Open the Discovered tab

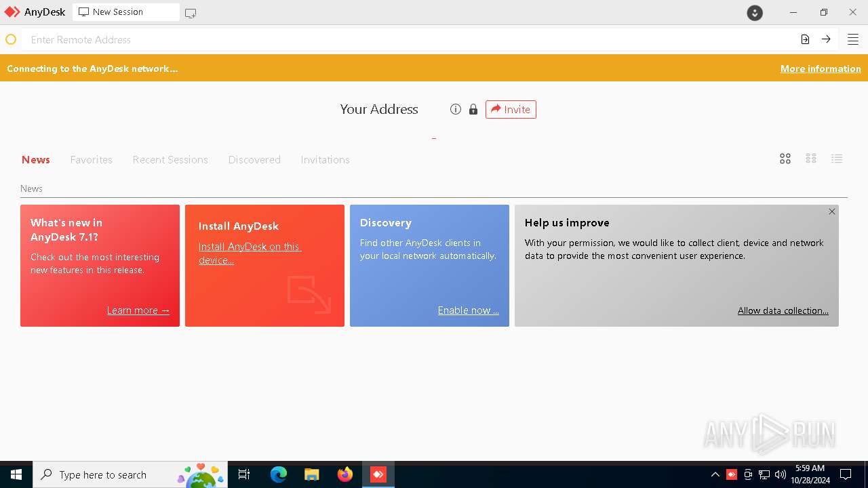pyautogui.click(x=254, y=160)
